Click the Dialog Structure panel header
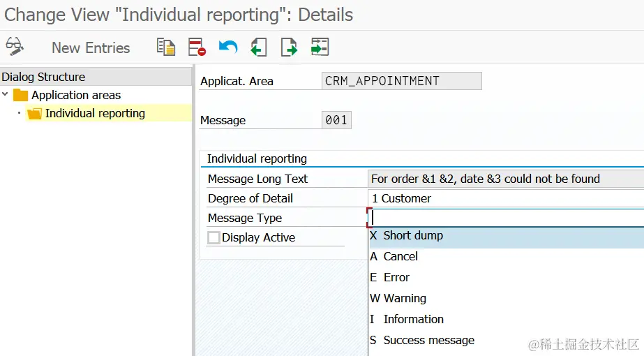 click(96, 77)
